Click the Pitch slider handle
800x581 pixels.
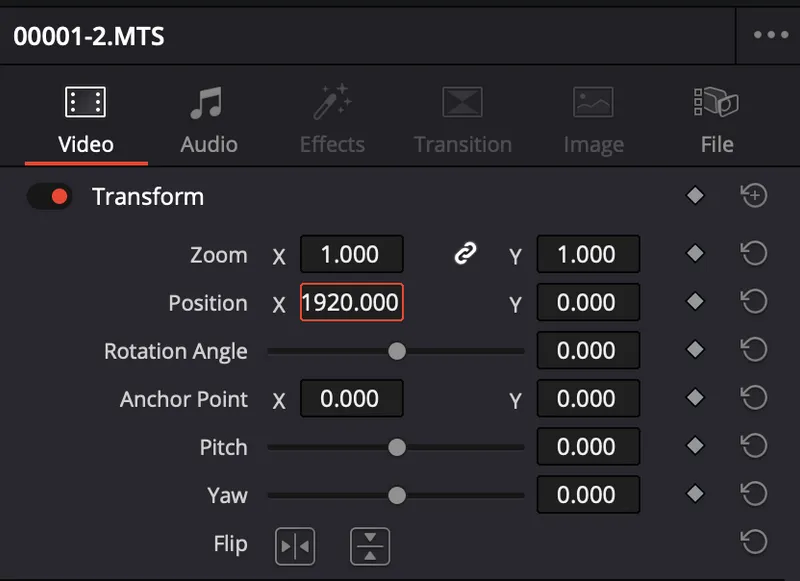coord(397,447)
